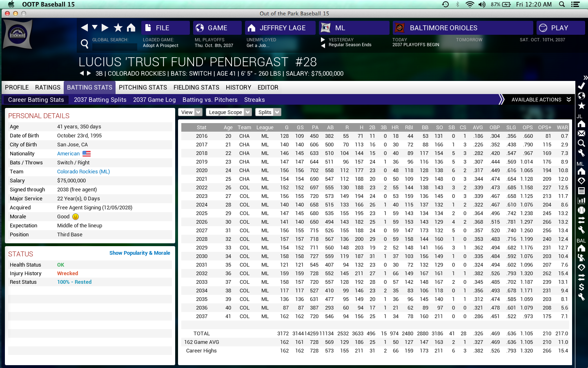Go forward with the right navigation arrow
Image resolution: width=588 pixels, height=368 pixels.
(x=105, y=27)
